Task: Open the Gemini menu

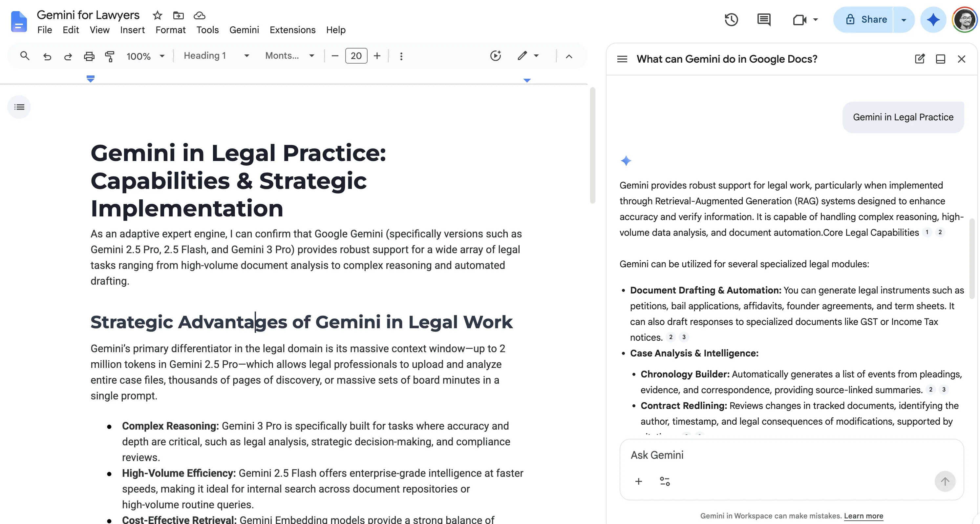Action: click(x=244, y=30)
